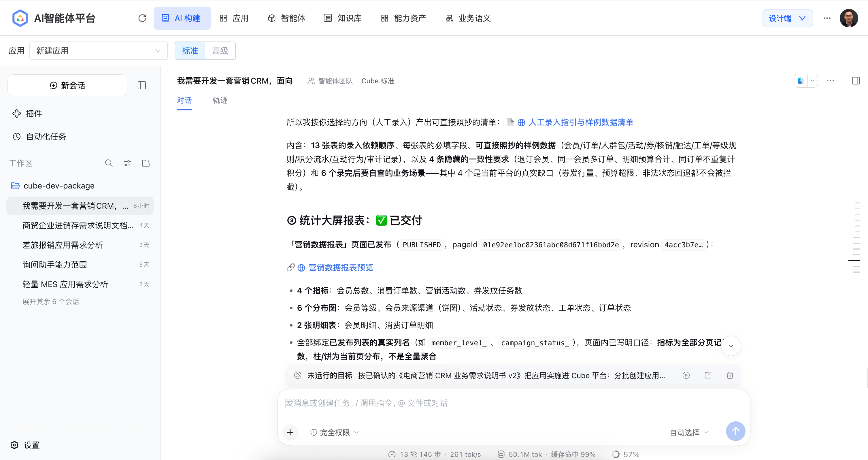
Task: Open 设置 at sidebar bottom
Action: [25, 445]
